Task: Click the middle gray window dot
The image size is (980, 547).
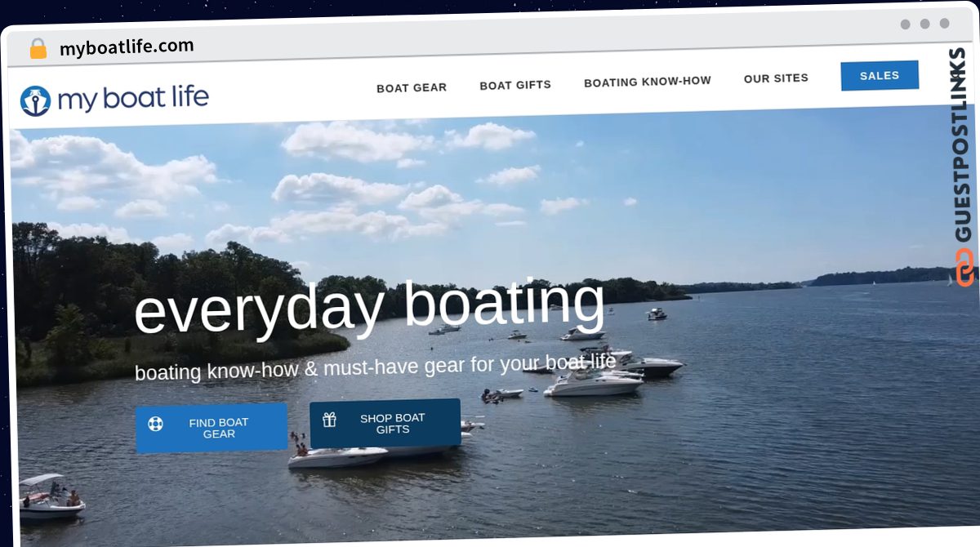Action: click(x=925, y=24)
